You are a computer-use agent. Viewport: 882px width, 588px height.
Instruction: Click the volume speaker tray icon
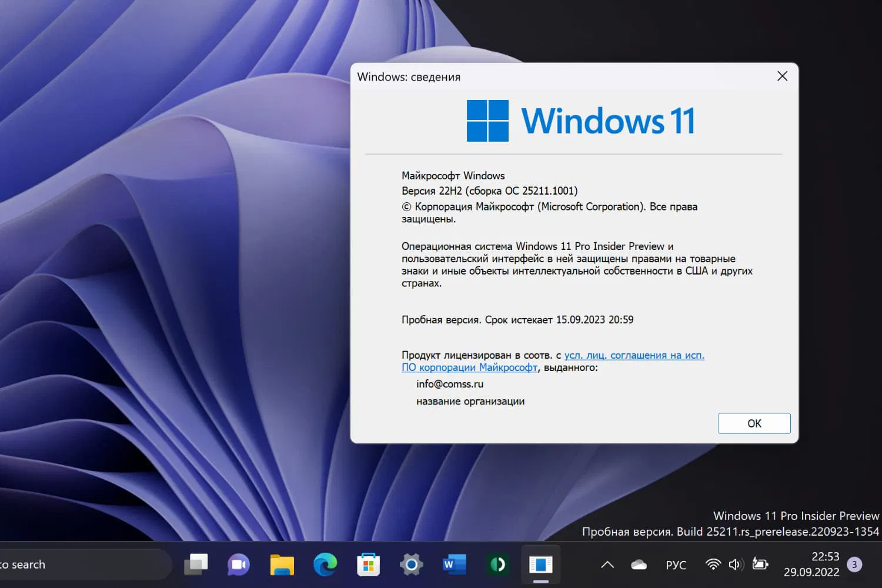(736, 564)
